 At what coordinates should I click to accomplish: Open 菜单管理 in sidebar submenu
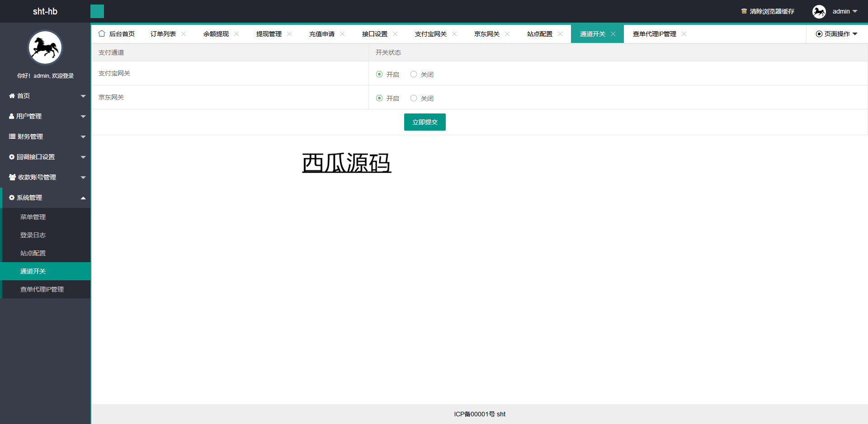coord(46,217)
